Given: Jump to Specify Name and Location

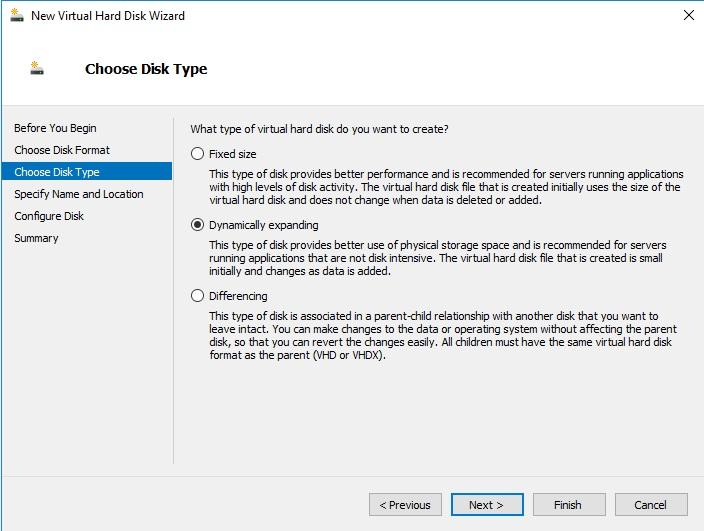Looking at the screenshot, I should (79, 194).
